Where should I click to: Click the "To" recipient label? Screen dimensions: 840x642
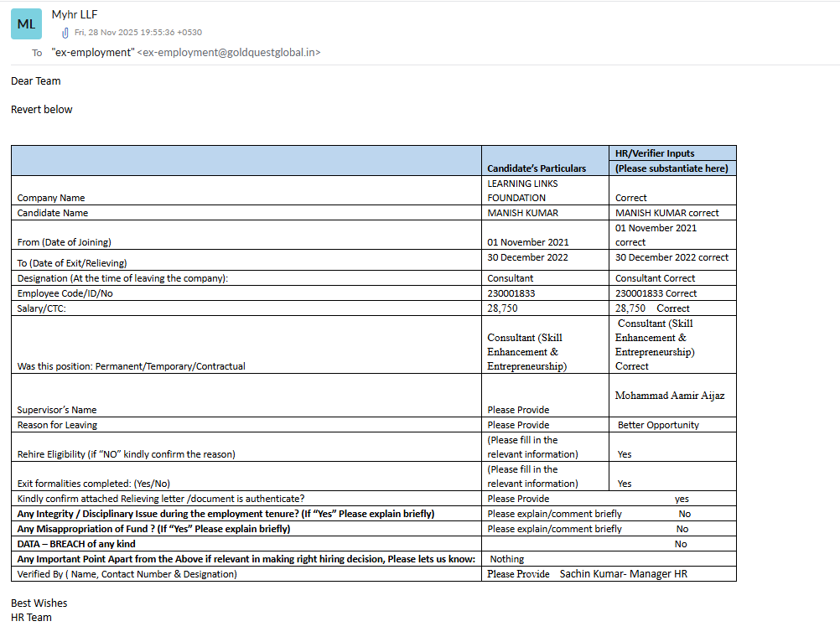pyautogui.click(x=37, y=53)
